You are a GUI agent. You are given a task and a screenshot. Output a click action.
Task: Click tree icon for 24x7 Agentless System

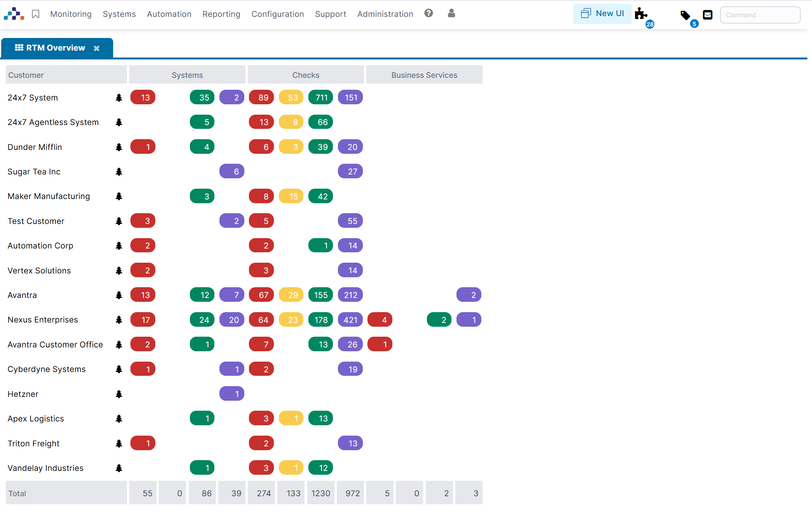pos(119,122)
